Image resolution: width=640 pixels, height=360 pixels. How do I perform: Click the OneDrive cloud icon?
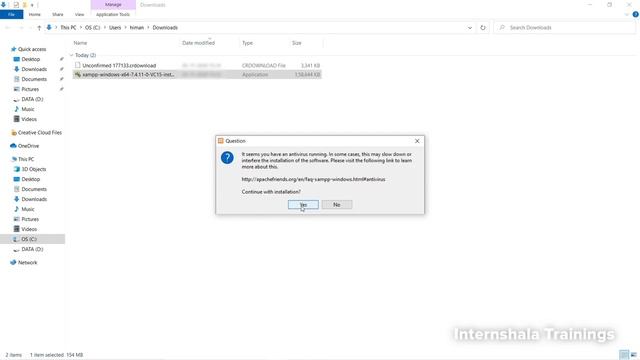click(13, 146)
